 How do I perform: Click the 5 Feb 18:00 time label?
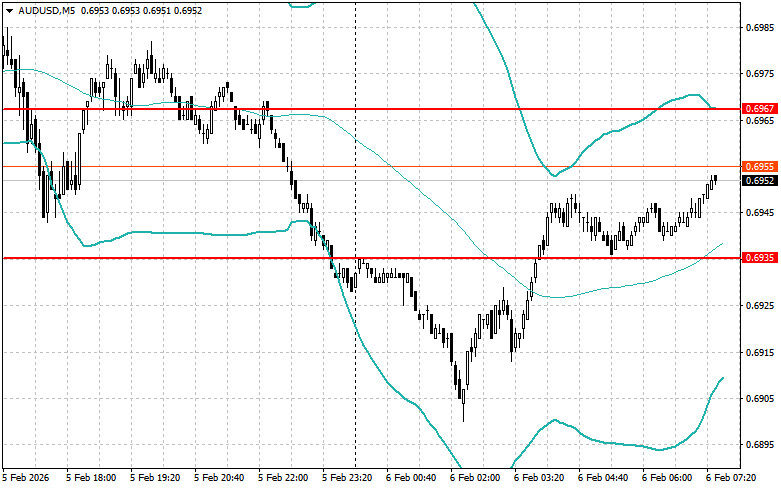(91, 478)
